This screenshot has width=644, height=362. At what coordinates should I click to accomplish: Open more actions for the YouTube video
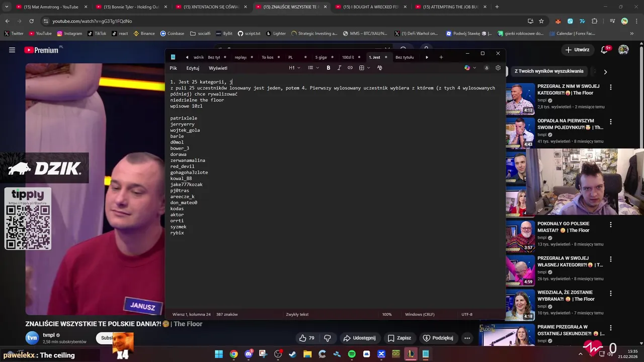467,338
